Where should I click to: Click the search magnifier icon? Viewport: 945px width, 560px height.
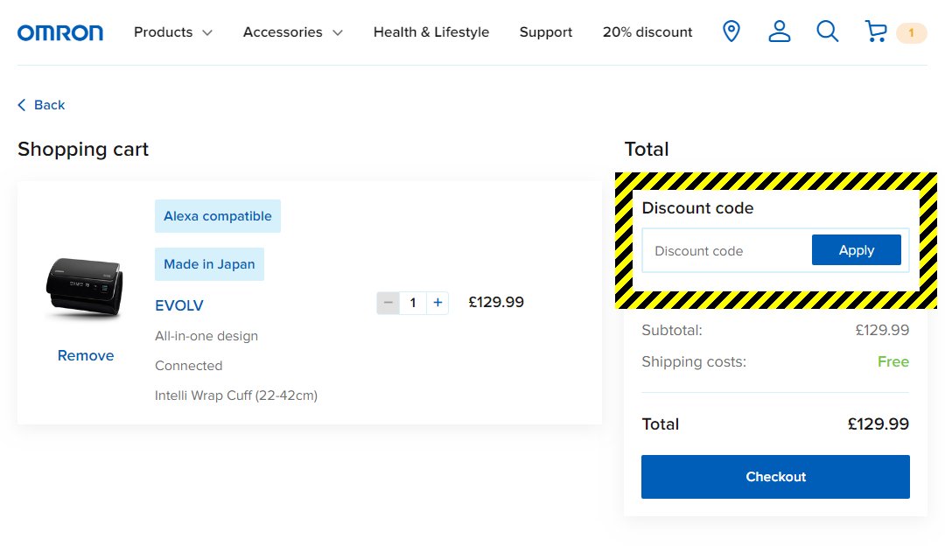(827, 32)
